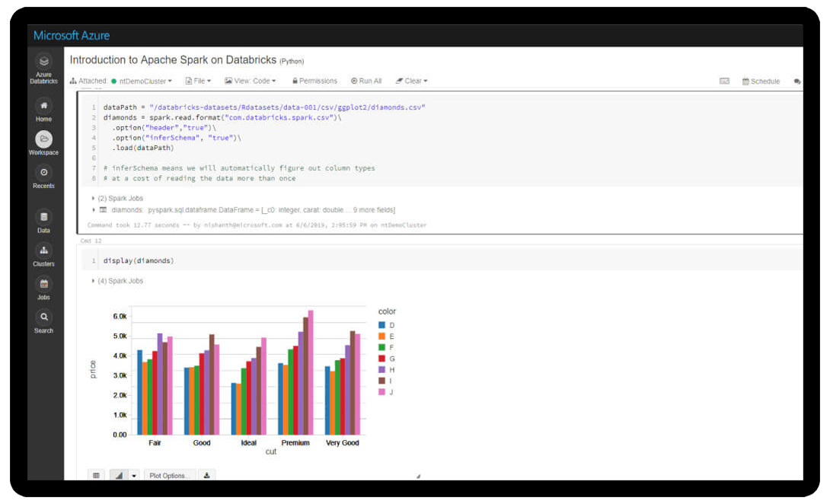The height and width of the screenshot is (504, 830).
Task: Switch results to table view
Action: pos(97,475)
